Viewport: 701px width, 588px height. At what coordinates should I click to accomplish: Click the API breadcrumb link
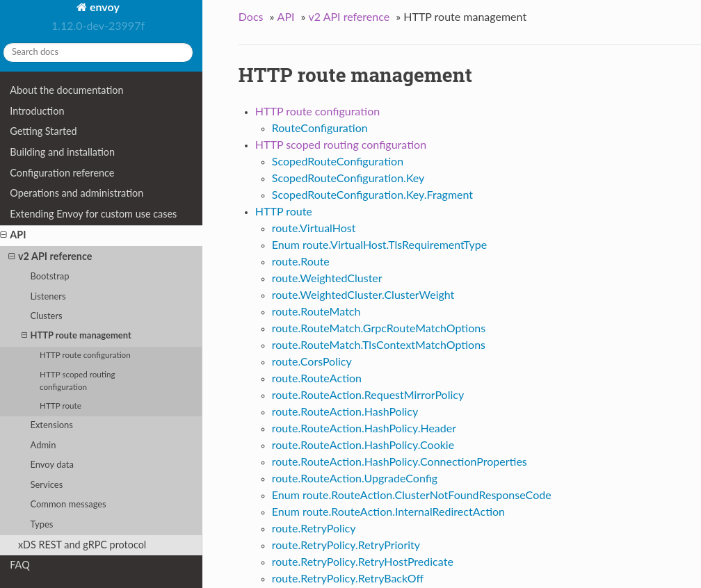coord(286,17)
